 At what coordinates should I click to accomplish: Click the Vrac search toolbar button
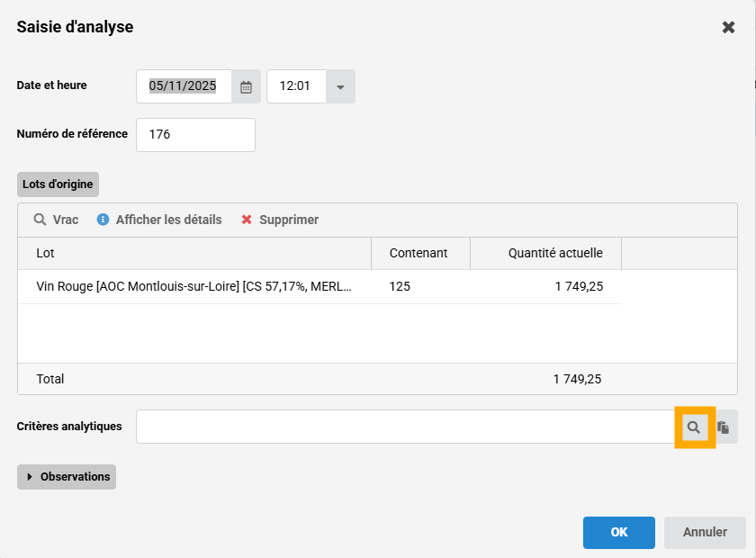pos(56,220)
